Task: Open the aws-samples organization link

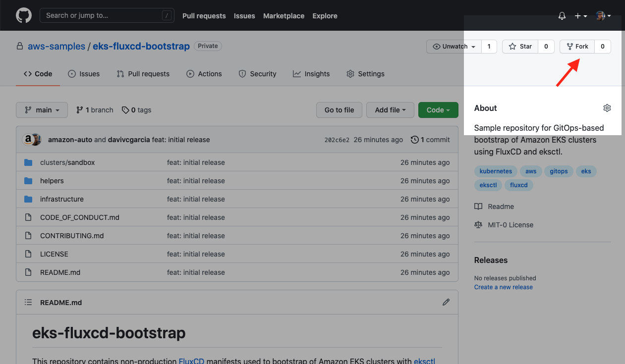Action: tap(57, 46)
